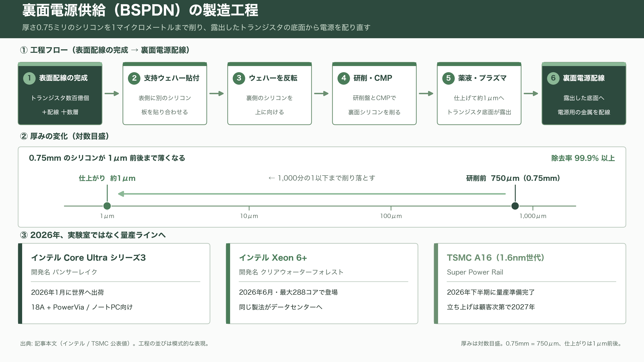Click 18A + PowerVia / ノートPC向け line

point(82,307)
